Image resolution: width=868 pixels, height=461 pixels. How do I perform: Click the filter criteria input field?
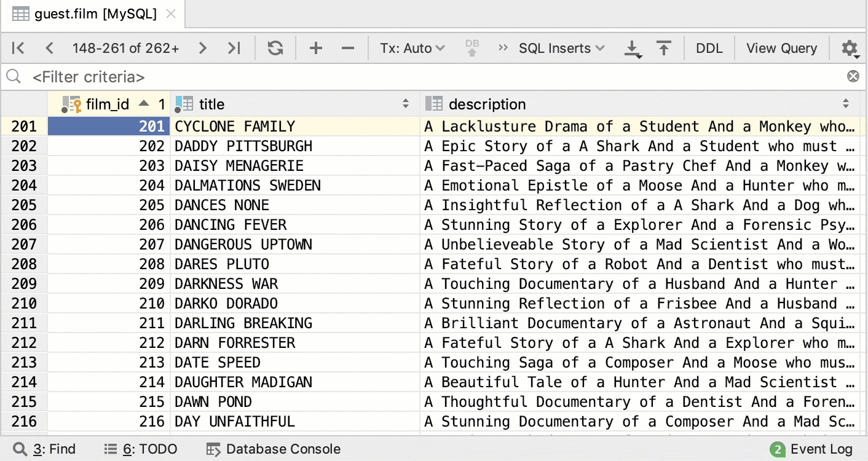click(430, 77)
